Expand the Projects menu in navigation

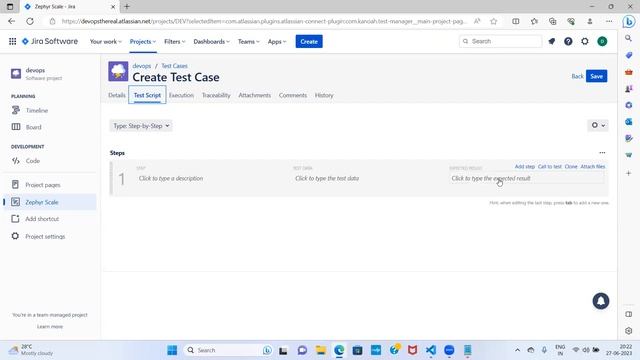click(142, 42)
